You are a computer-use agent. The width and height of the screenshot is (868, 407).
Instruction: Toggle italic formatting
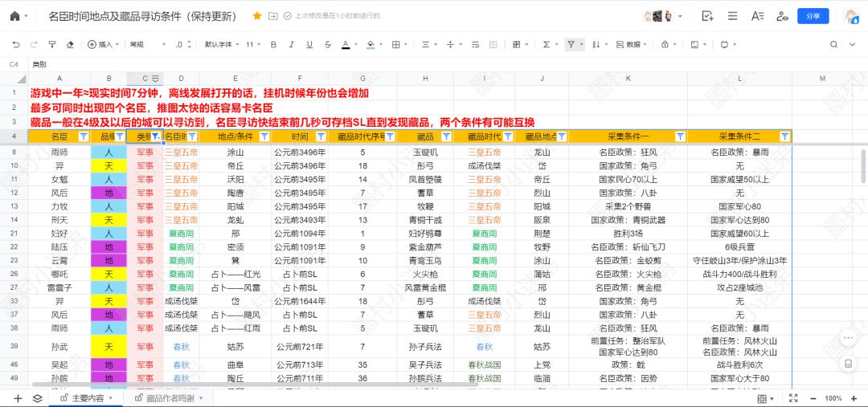(x=291, y=45)
